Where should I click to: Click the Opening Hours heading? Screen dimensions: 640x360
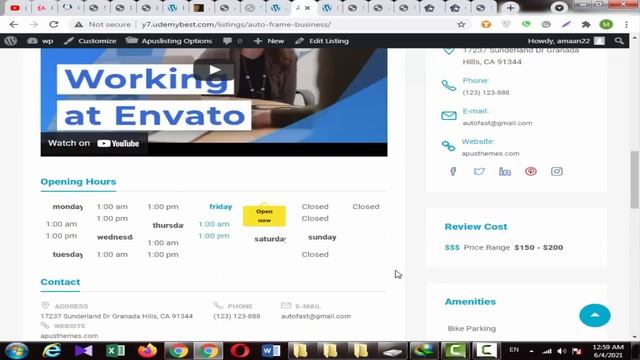[78, 182]
